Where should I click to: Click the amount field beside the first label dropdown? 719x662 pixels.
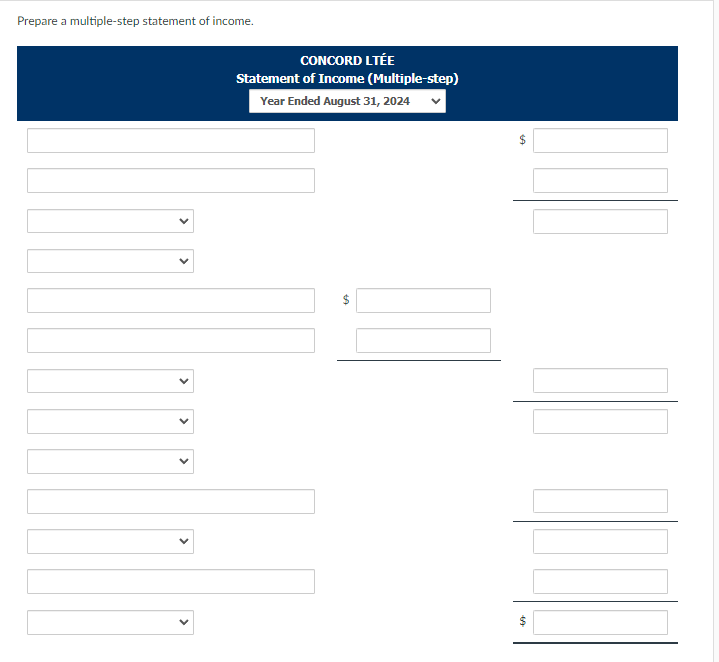(600, 221)
